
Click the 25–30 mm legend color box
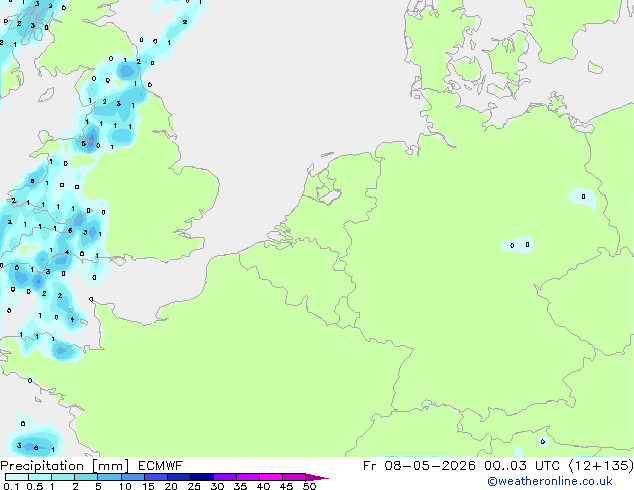[x=201, y=477]
